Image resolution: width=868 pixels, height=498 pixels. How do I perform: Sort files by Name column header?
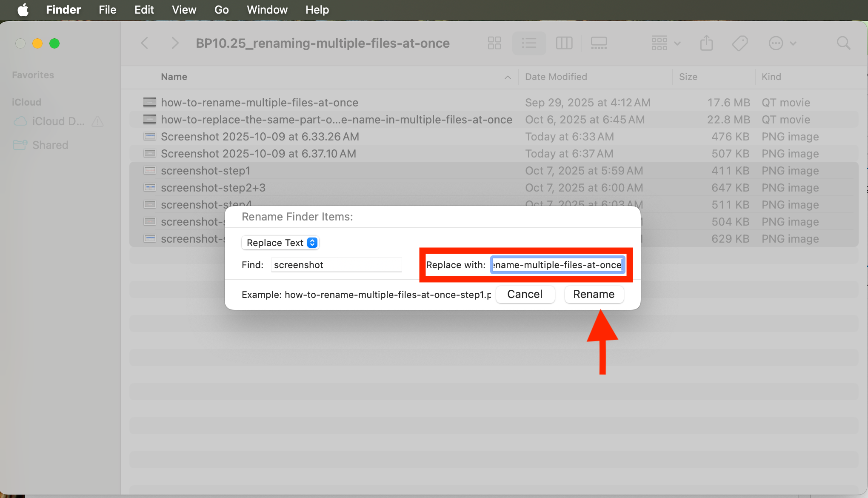(174, 77)
